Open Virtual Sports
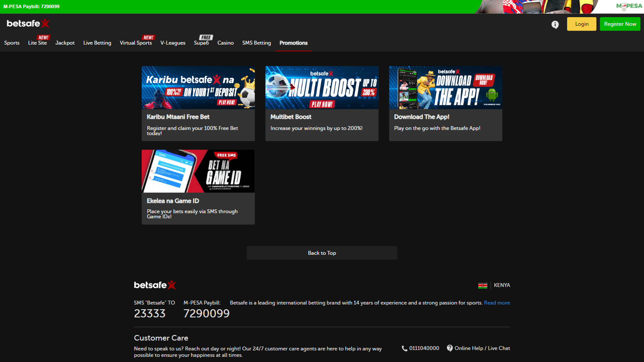644x362 pixels. point(136,43)
